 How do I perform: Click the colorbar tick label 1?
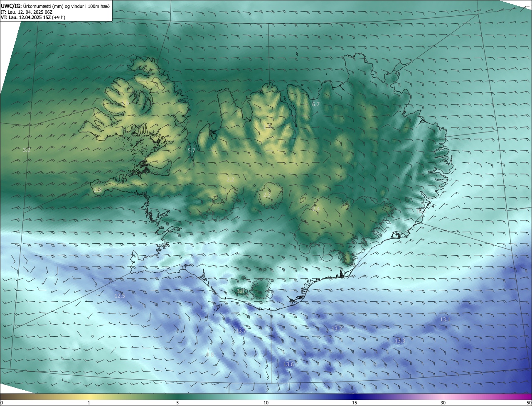click(89, 403)
